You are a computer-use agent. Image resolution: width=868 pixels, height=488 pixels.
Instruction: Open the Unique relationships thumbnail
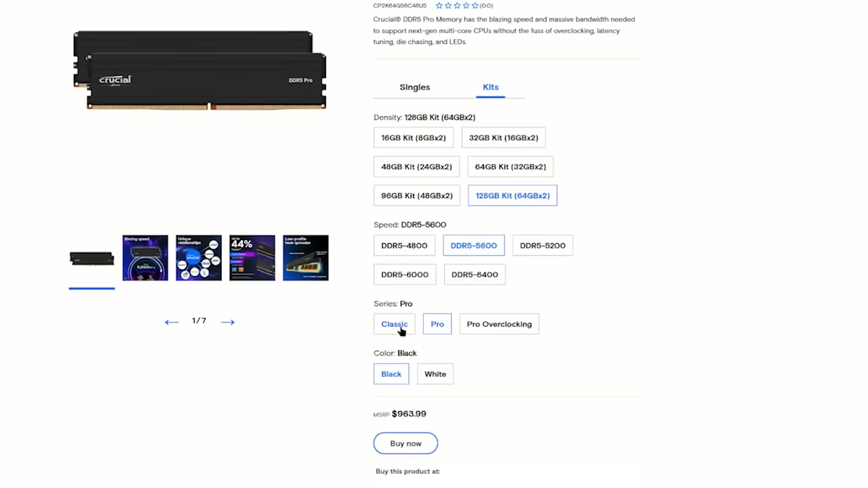pos(199,258)
